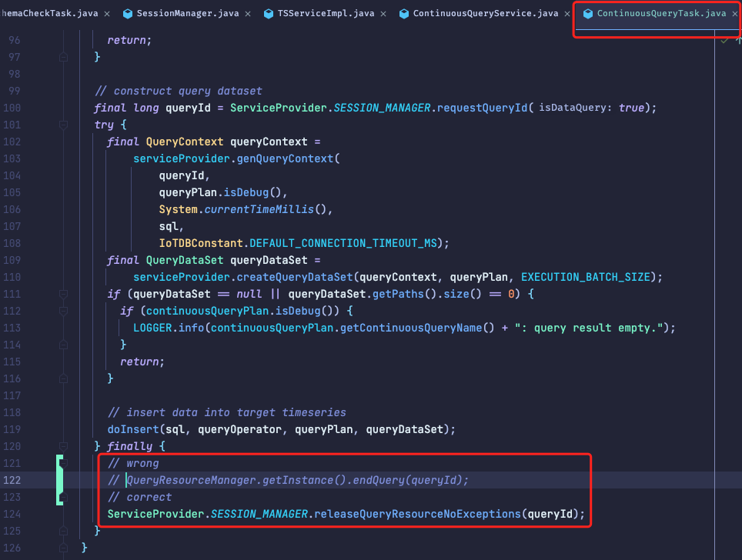Switch to the SessionManager.java tab
The height and width of the screenshot is (560, 742).
click(x=187, y=14)
